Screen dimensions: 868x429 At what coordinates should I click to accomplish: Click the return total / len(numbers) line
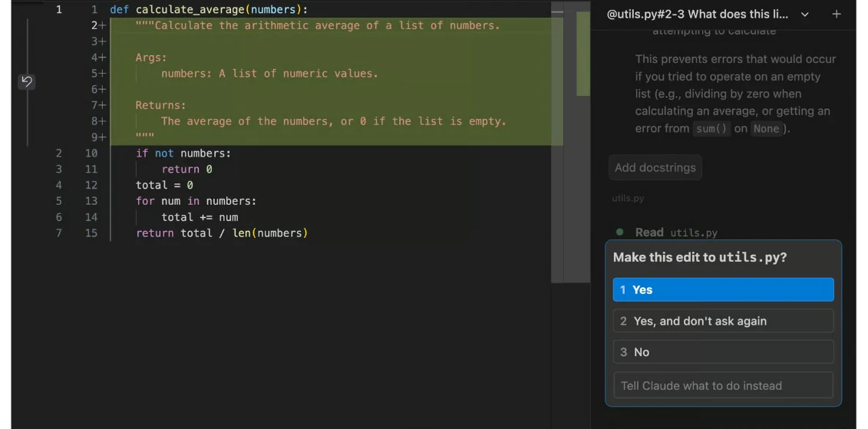[222, 233]
